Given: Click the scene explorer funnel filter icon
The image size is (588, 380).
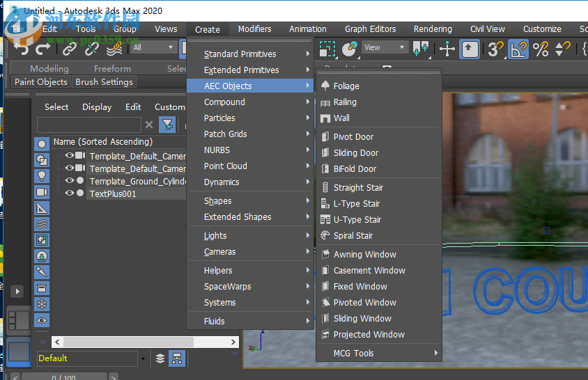Looking at the screenshot, I should pos(167,125).
